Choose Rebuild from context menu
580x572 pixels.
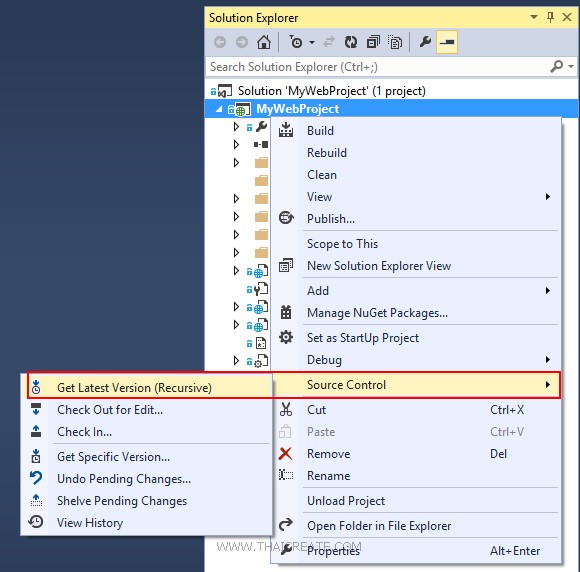[327, 153]
